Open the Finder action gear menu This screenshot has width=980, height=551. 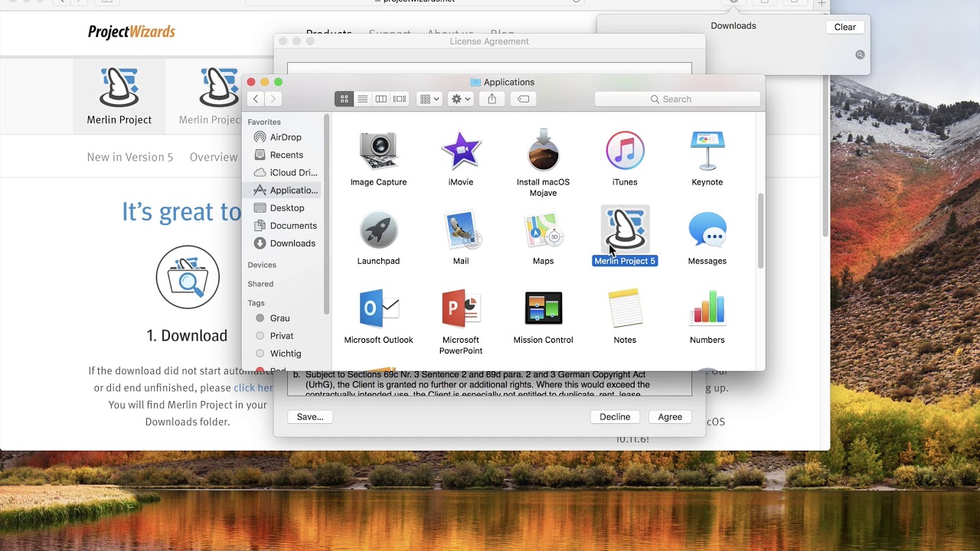coord(460,99)
